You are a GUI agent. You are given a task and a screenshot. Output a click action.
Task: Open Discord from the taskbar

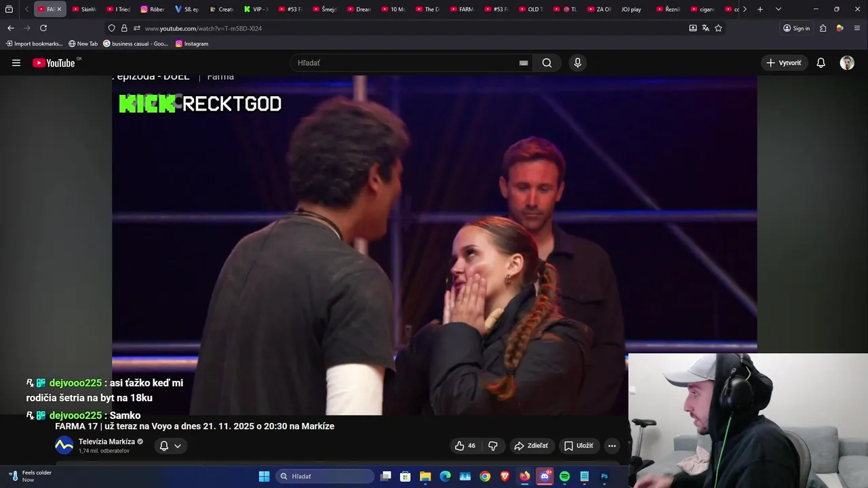(545, 476)
